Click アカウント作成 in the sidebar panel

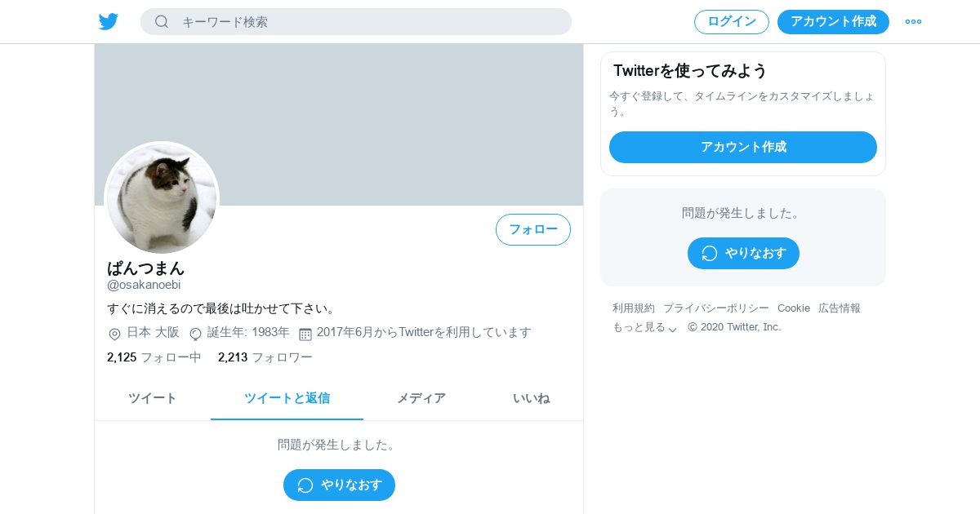[743, 147]
